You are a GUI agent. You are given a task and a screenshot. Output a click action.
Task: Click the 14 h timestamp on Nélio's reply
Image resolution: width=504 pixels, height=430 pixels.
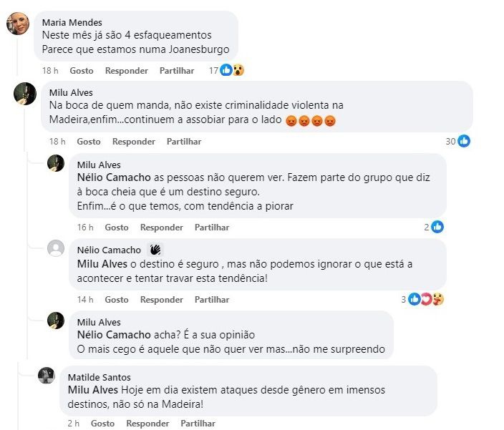pyautogui.click(x=85, y=300)
